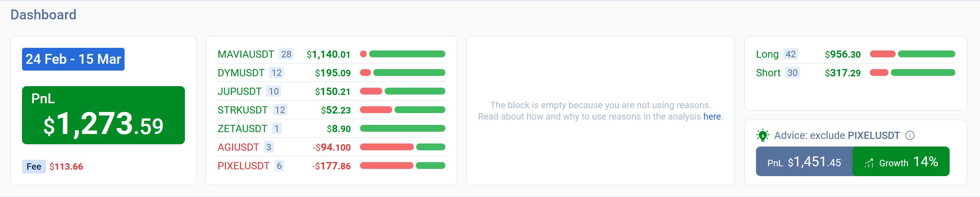980x197 pixels.
Task: Click the info icon next to PIXELUSDT advice
Action: coord(910,136)
